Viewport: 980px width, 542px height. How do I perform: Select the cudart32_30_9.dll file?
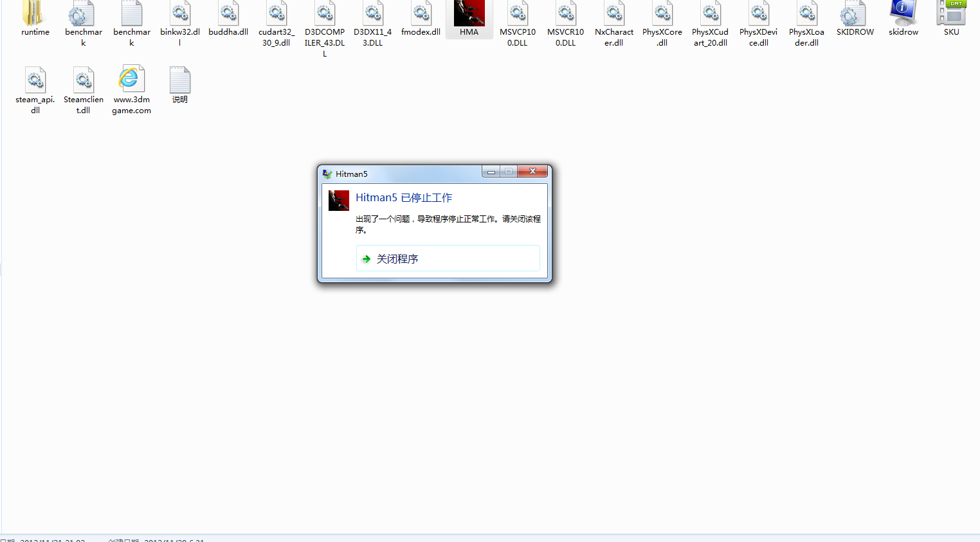[x=277, y=14]
